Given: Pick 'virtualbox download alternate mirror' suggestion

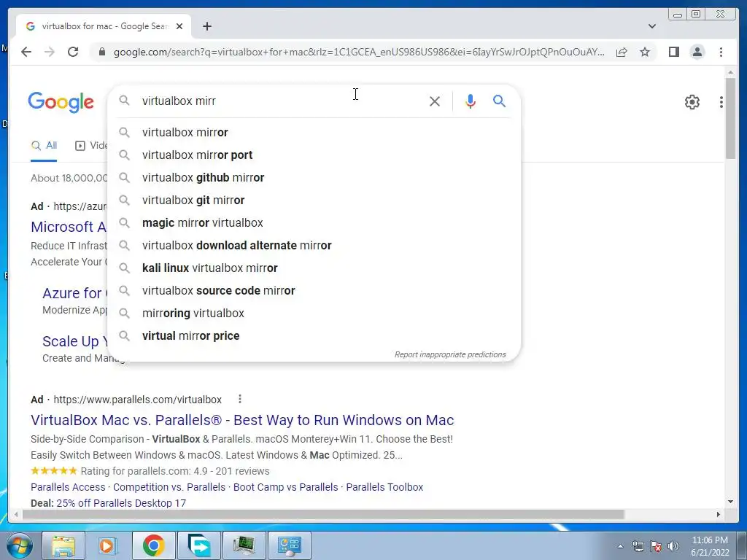Looking at the screenshot, I should click(x=314, y=245).
